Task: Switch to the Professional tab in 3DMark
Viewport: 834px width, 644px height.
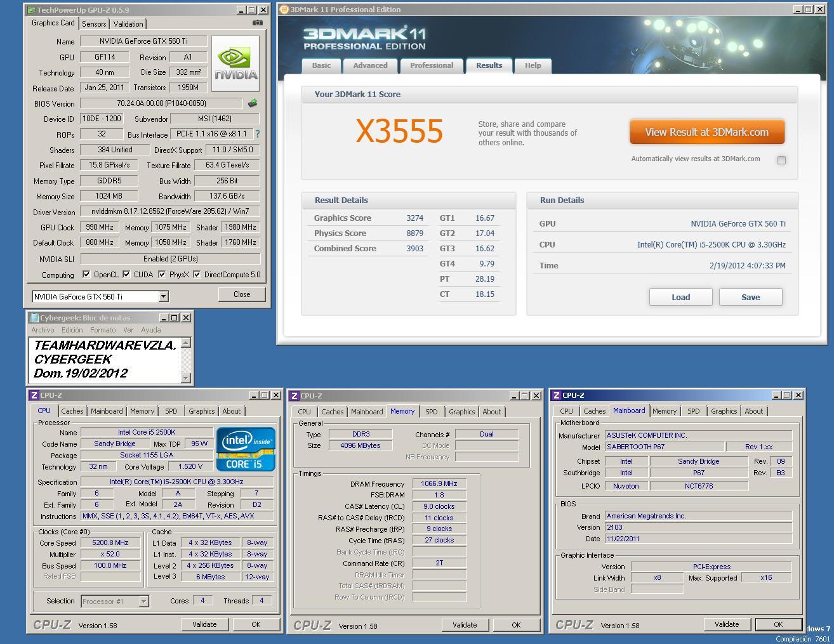Action: [x=432, y=66]
